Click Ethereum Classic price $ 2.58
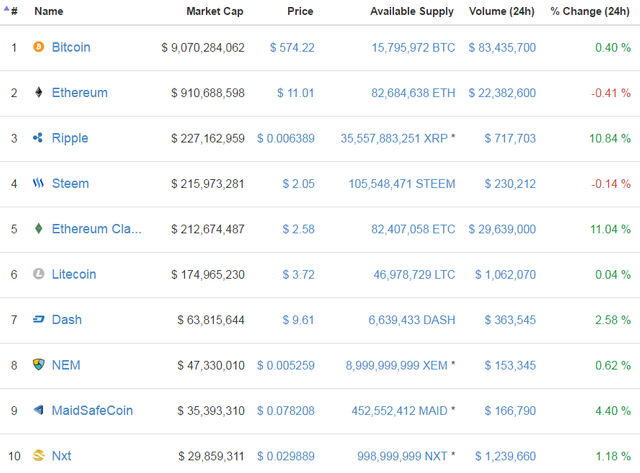This screenshot has width=640, height=473. 299,229
